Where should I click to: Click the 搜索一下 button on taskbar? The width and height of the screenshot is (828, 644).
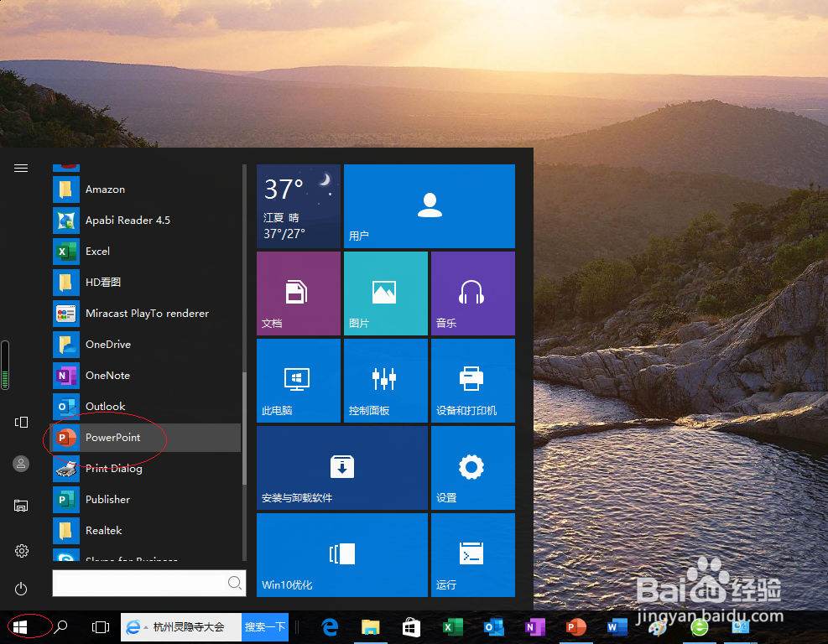pyautogui.click(x=265, y=627)
